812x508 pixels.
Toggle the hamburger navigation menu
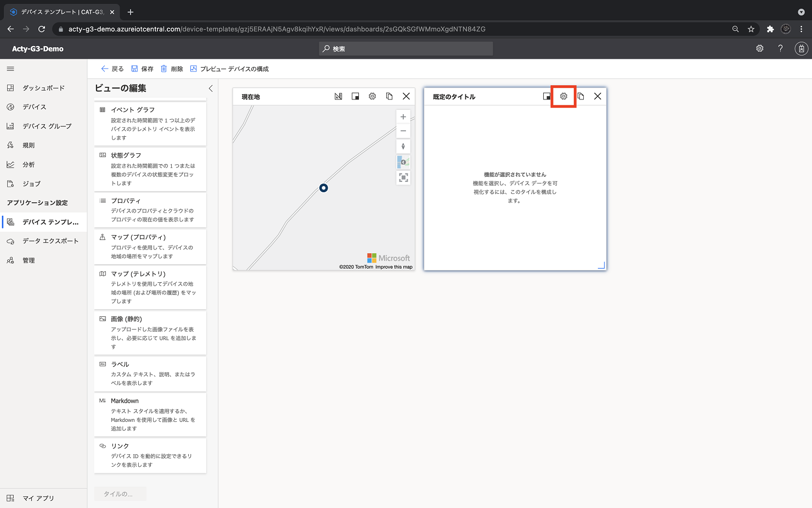pos(10,69)
